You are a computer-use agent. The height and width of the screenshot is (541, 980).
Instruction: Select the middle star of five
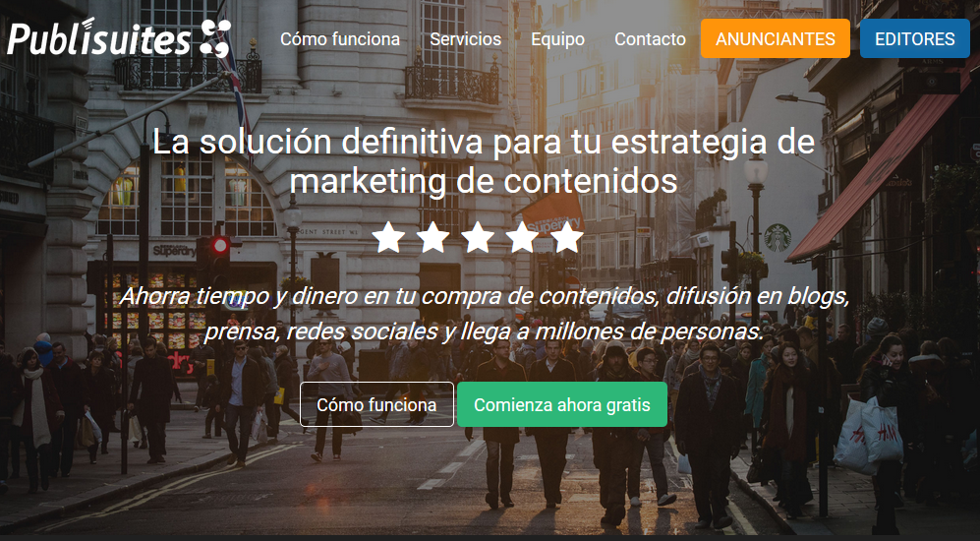tap(478, 238)
